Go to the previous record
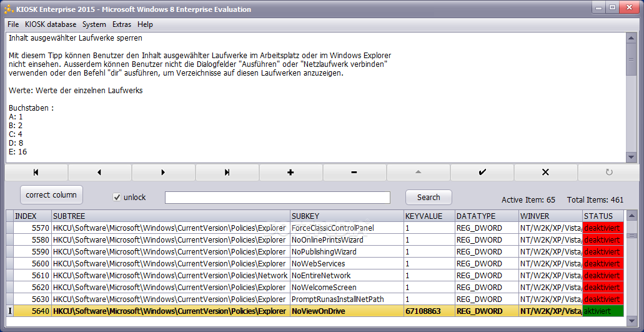This screenshot has width=644, height=332. click(x=100, y=173)
